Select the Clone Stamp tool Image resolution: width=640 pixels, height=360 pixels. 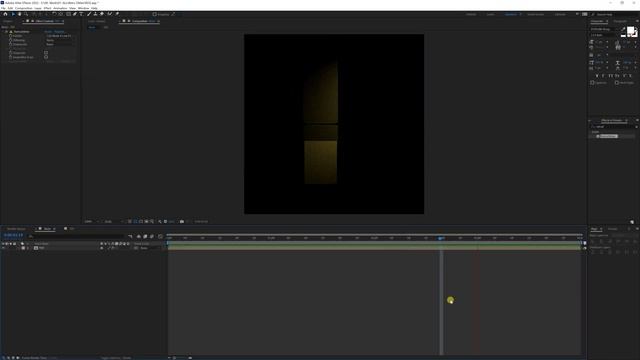[95, 14]
